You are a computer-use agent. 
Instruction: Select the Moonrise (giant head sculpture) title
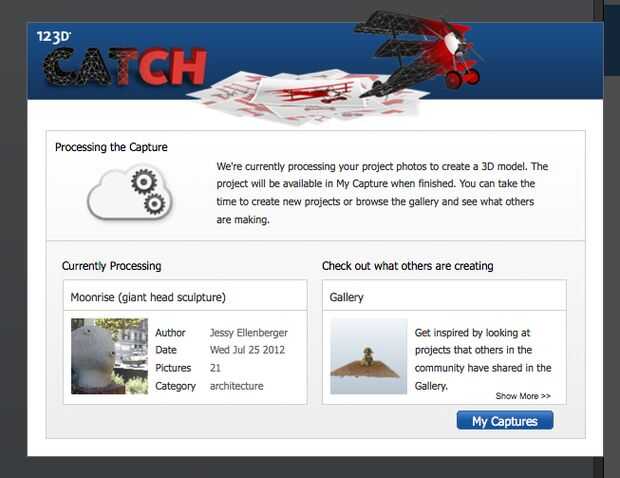pyautogui.click(x=148, y=297)
